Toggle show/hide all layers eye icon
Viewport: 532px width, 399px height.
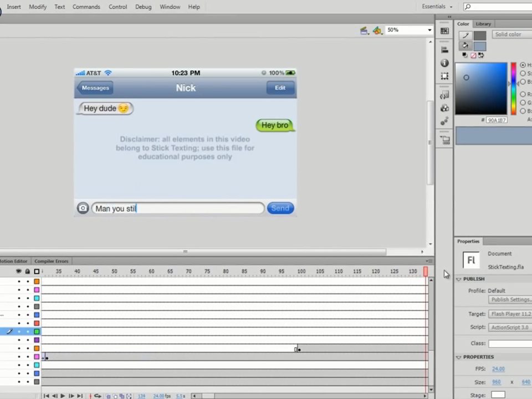(19, 271)
